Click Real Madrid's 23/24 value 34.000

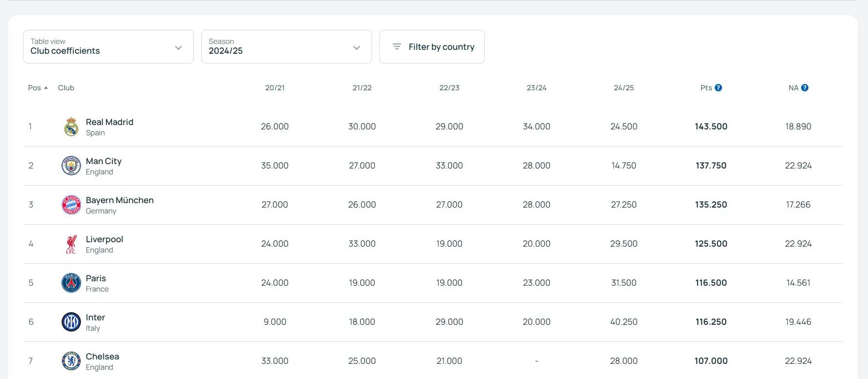tap(537, 126)
